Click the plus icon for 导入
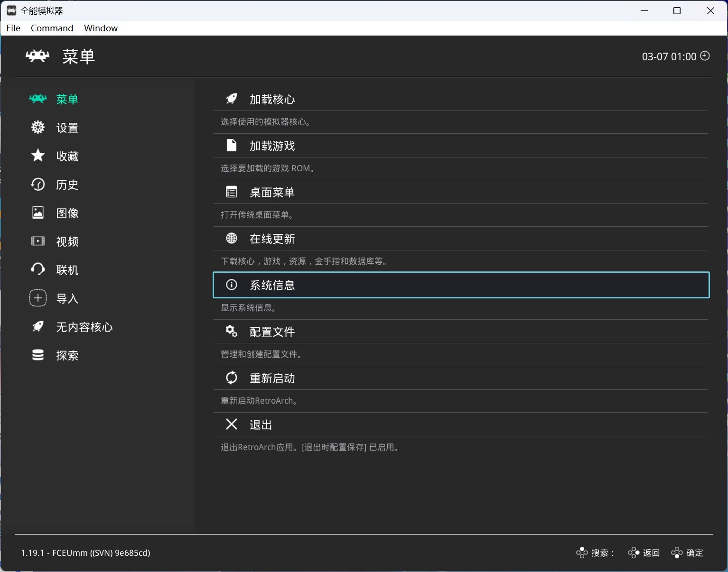The height and width of the screenshot is (572, 728). click(38, 298)
